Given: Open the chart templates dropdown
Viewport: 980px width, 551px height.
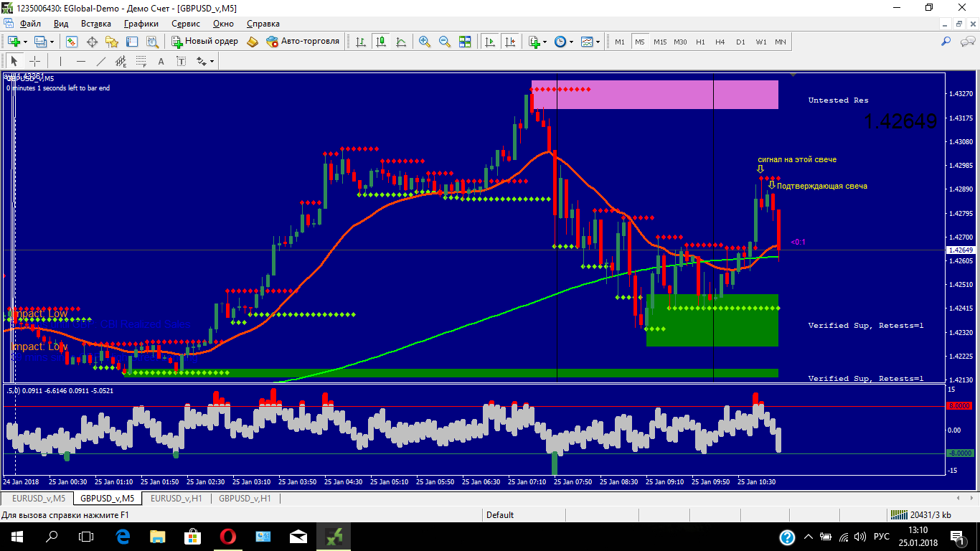Looking at the screenshot, I should pos(590,42).
